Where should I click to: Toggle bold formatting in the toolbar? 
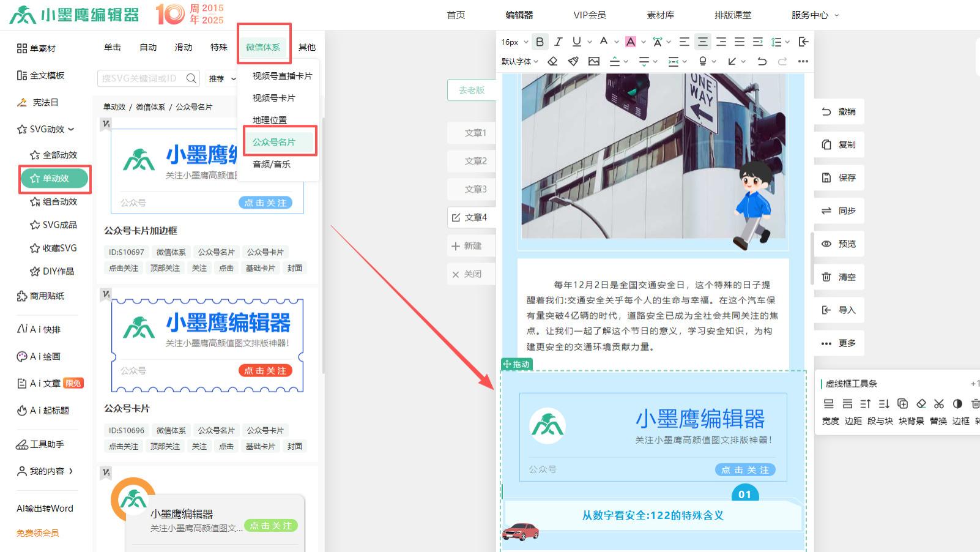point(540,42)
